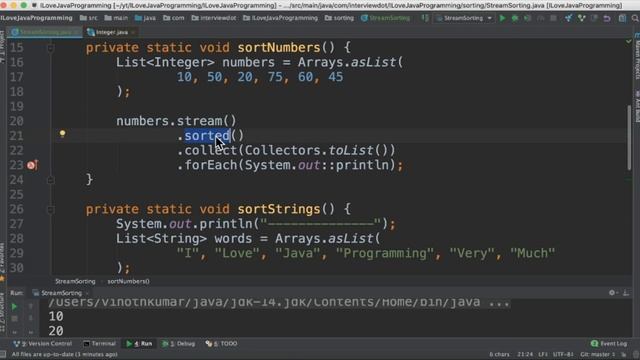Screen dimensions: 640x360
Task: Click the tool windows toggle in bottom-left corner
Action: pos(3,354)
